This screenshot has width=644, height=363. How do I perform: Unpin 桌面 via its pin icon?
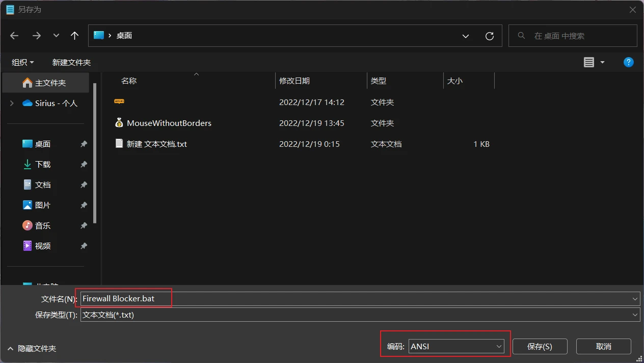coord(84,144)
